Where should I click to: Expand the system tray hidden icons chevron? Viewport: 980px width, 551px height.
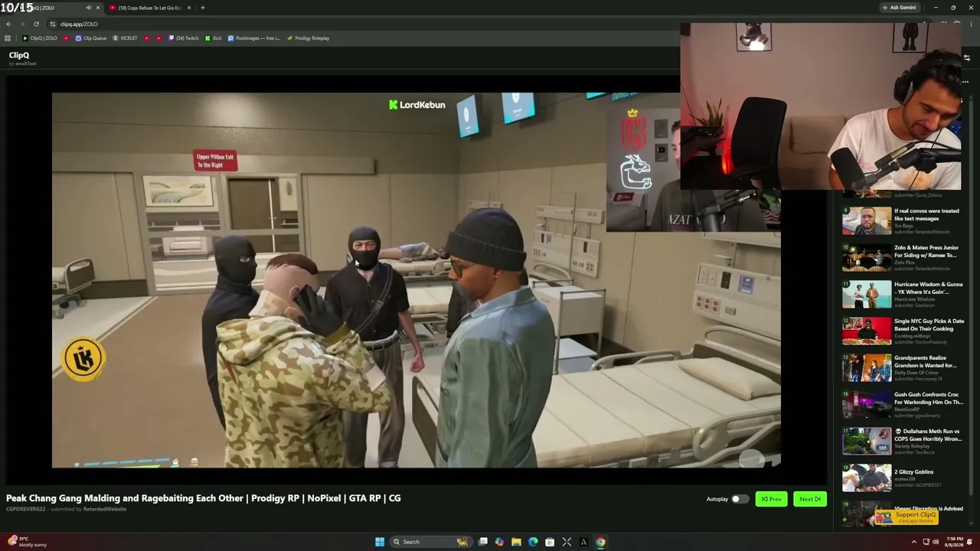913,542
